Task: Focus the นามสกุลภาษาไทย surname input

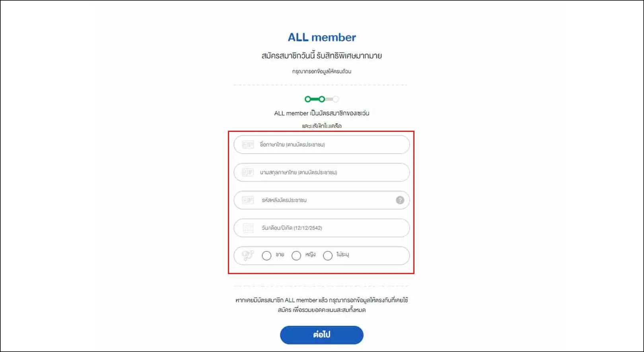Action: 330,172
